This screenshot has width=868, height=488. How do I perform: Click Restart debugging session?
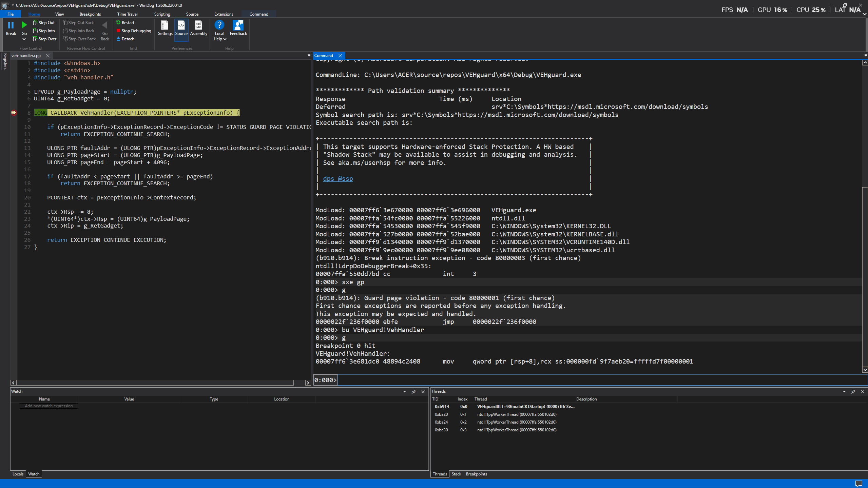coord(125,23)
